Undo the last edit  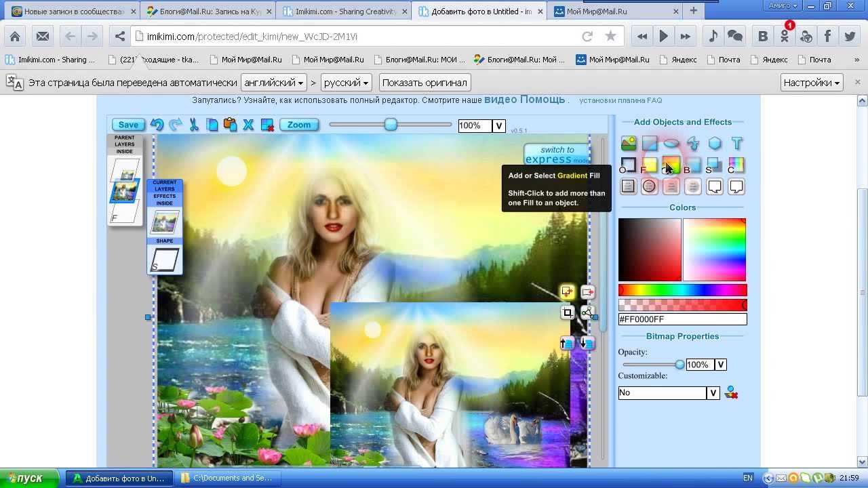157,125
